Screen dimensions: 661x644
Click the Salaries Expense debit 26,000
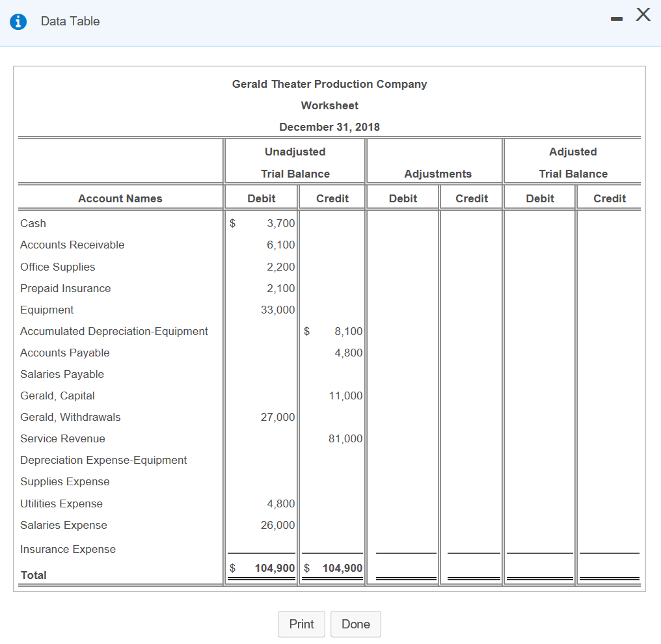(278, 525)
